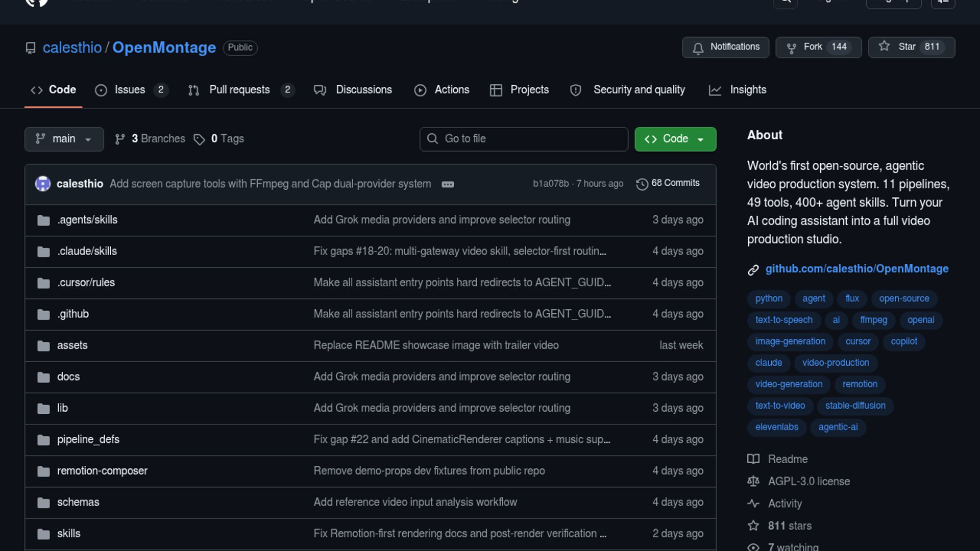Click the Notifications bell button
The width and height of the screenshot is (980, 551).
click(725, 47)
